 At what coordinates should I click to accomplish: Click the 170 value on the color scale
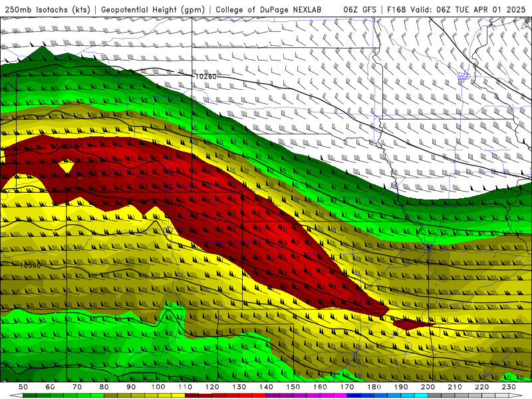[x=347, y=387]
